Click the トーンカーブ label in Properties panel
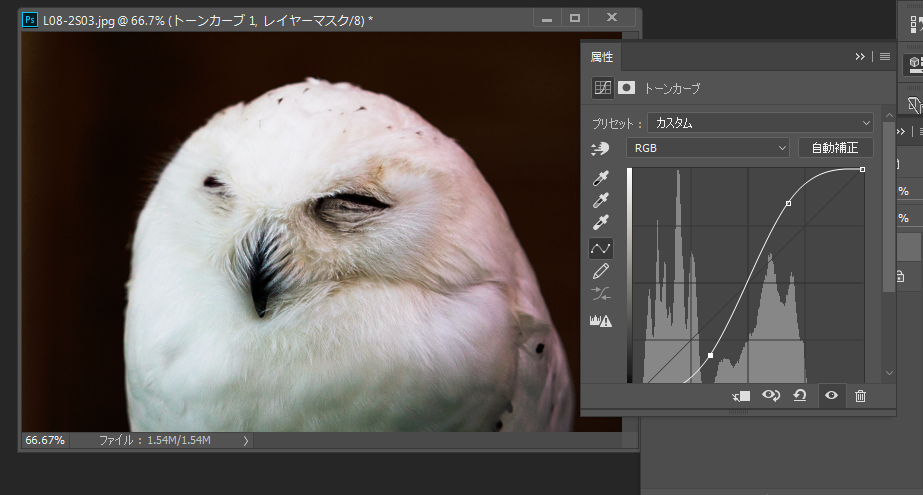This screenshot has height=495, width=923. [672, 89]
